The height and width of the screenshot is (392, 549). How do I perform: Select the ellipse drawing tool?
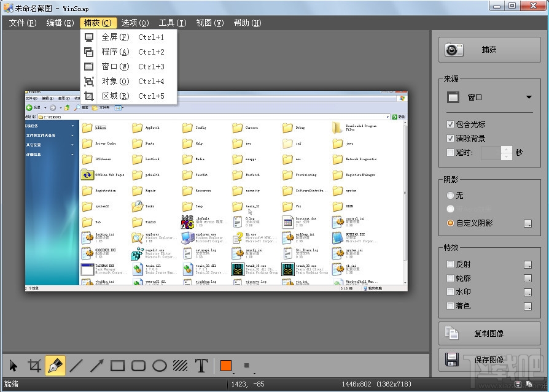click(x=159, y=366)
